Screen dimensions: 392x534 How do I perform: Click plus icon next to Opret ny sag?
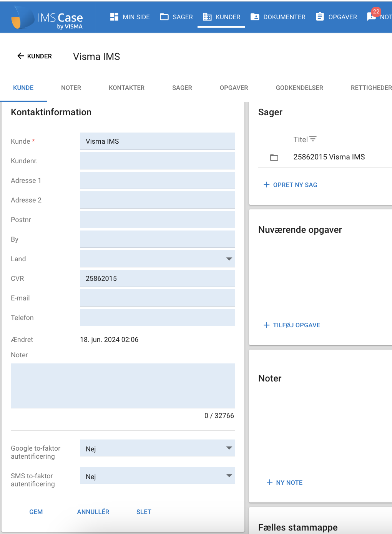coord(266,185)
